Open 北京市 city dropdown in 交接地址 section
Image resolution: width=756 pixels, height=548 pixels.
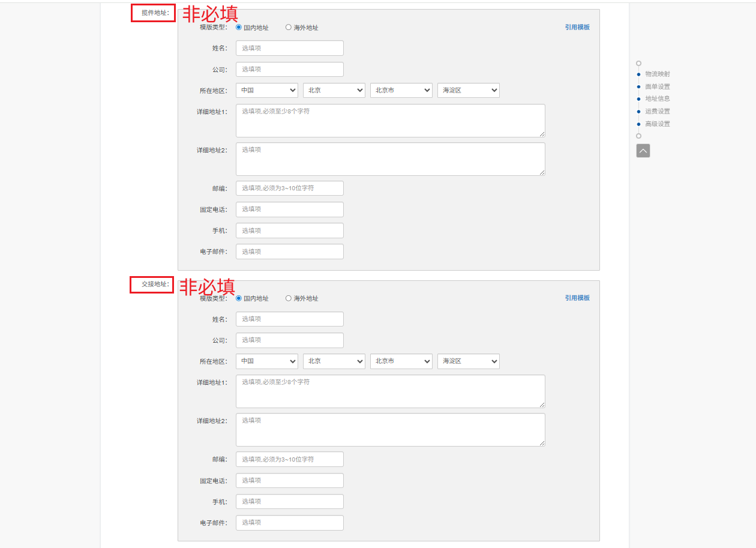point(401,361)
